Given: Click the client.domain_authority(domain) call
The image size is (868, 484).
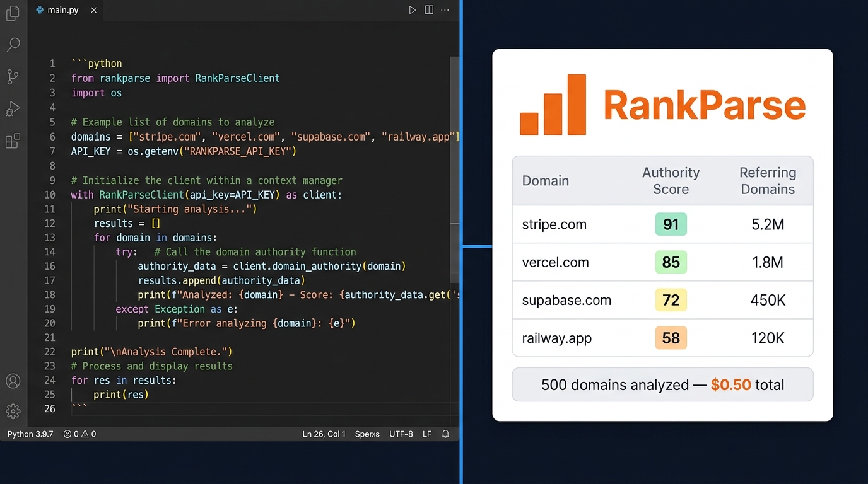Looking at the screenshot, I should click(319, 267).
